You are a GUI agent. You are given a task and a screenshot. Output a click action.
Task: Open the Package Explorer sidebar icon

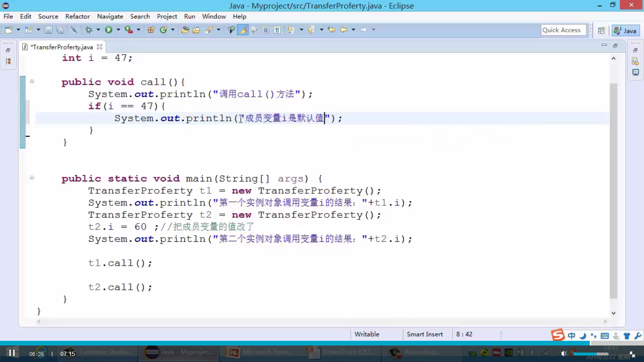point(8,61)
